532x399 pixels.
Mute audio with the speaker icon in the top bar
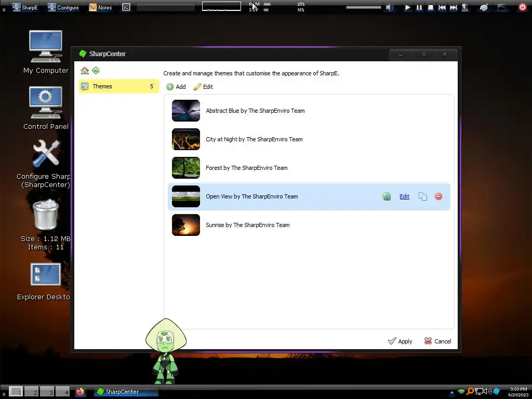tap(390, 7)
